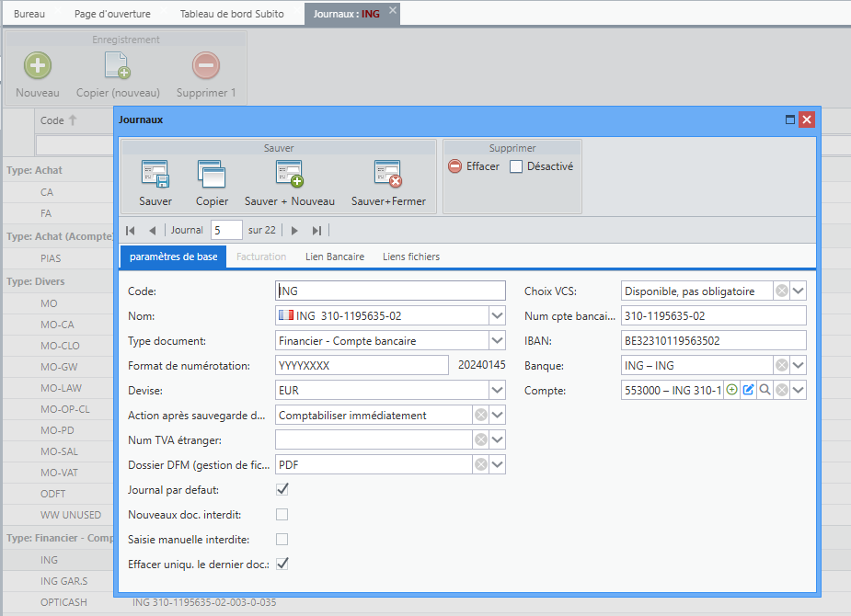Clear the Choix VCS field
The width and height of the screenshot is (851, 616).
(x=781, y=291)
